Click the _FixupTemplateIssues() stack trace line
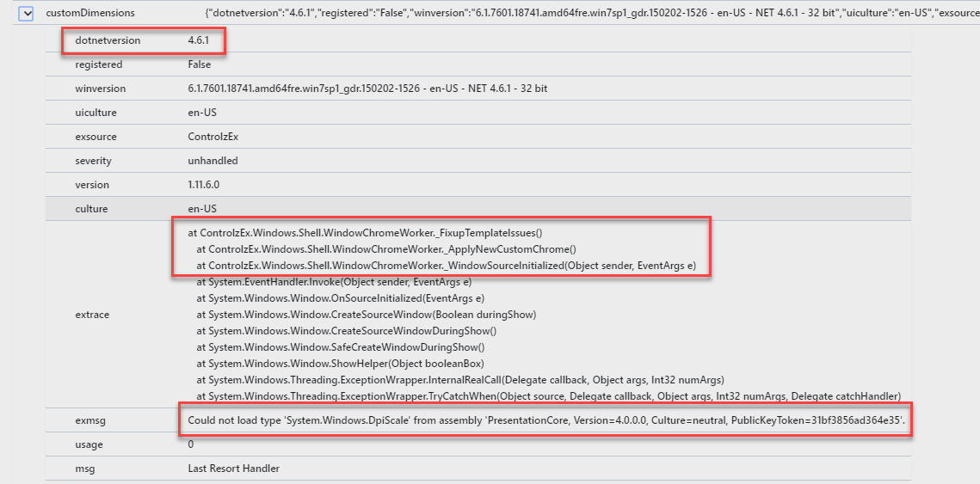 pos(365,233)
